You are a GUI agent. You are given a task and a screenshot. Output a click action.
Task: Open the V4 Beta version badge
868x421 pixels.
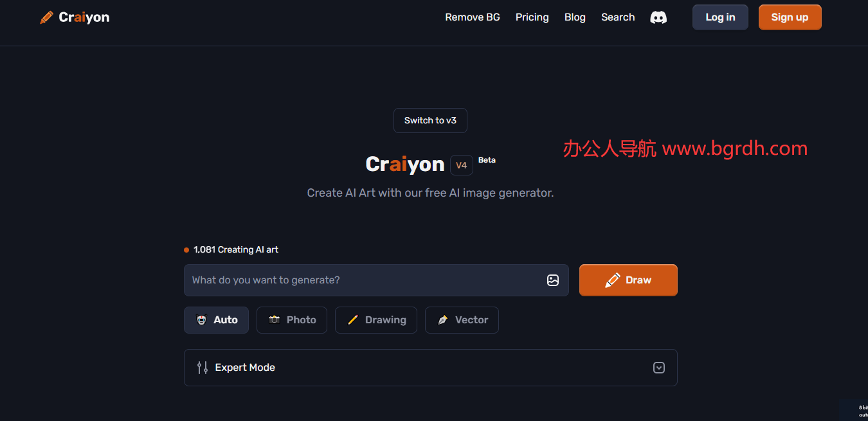click(461, 165)
